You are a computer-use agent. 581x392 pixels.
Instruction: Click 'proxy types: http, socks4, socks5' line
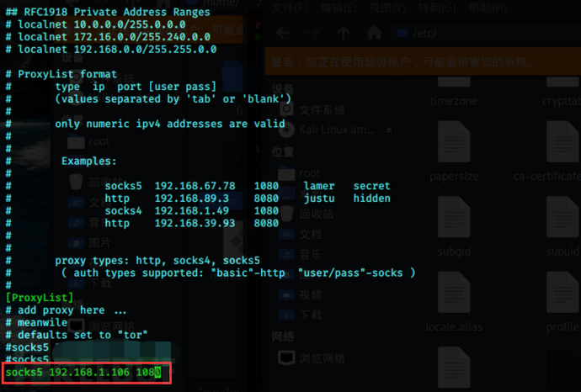click(x=157, y=261)
